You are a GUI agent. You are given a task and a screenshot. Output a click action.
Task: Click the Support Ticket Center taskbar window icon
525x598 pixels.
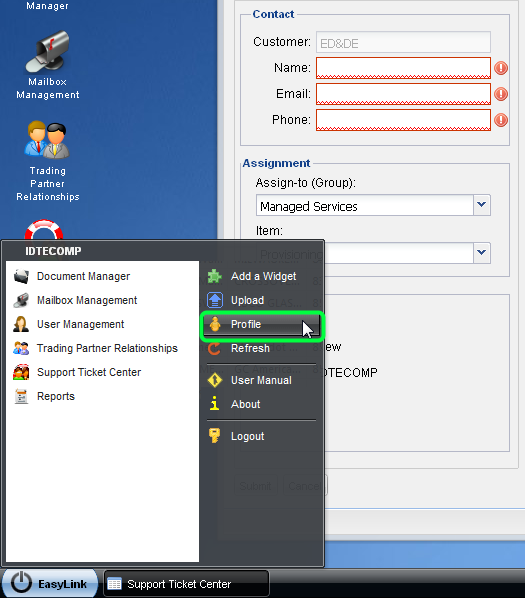(x=114, y=584)
